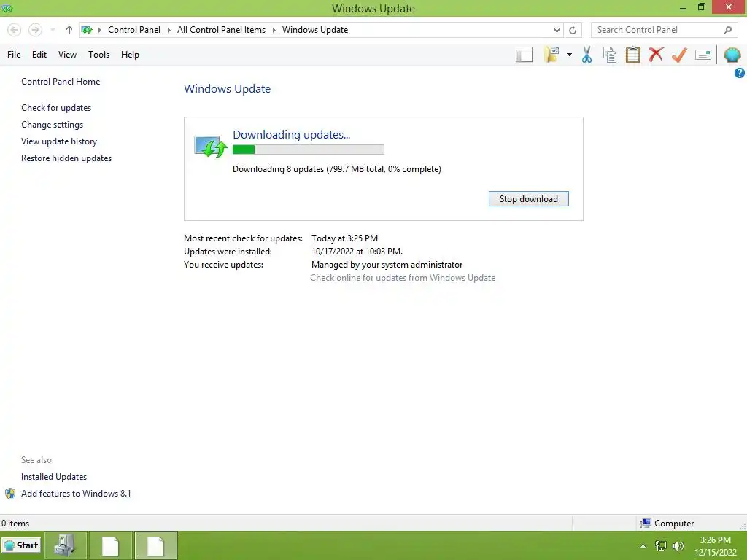This screenshot has height=560, width=747.
Task: Click Add features to Windows 8.1
Action: pyautogui.click(x=76, y=494)
